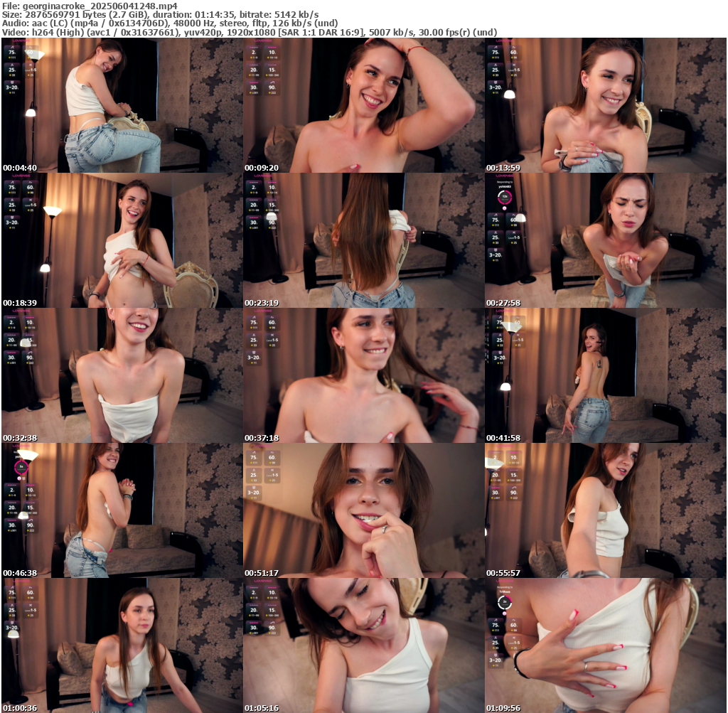
Task: Select the 00:23:19 thumbnail
Action: tap(363, 240)
